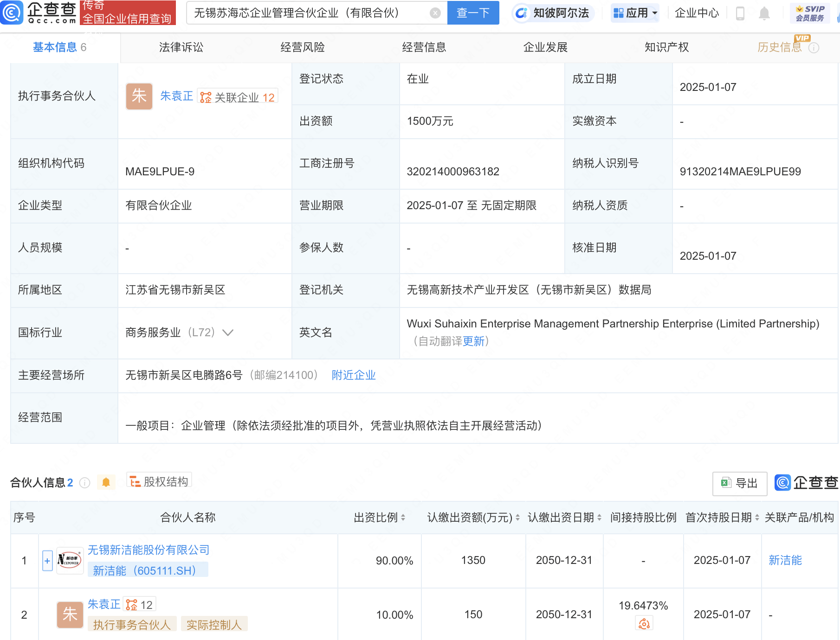Click info icon next to 合伙人信息
840x640 pixels.
pos(84,483)
